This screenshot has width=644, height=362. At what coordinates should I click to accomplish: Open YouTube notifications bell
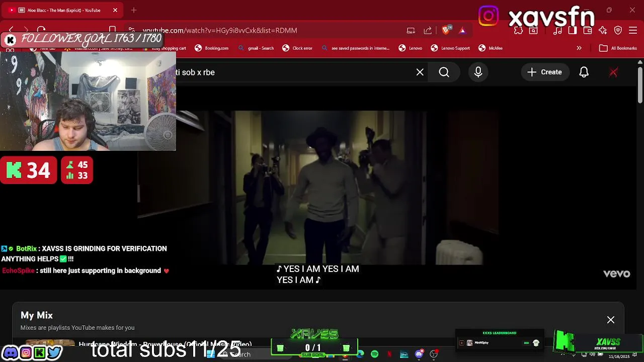coord(584,72)
